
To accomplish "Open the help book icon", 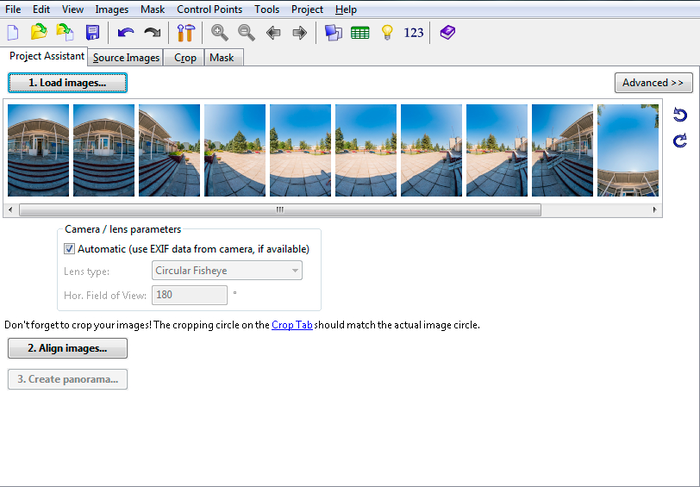I will pyautogui.click(x=447, y=33).
